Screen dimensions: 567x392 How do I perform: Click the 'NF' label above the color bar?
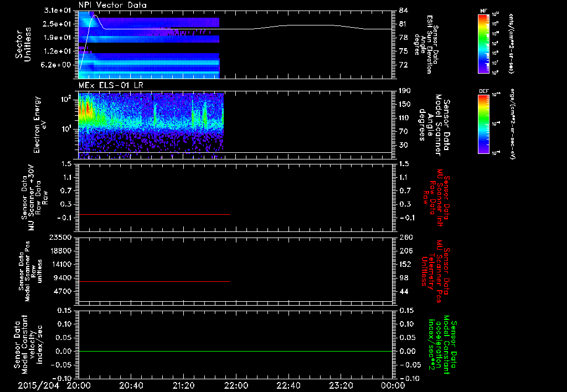click(x=483, y=11)
